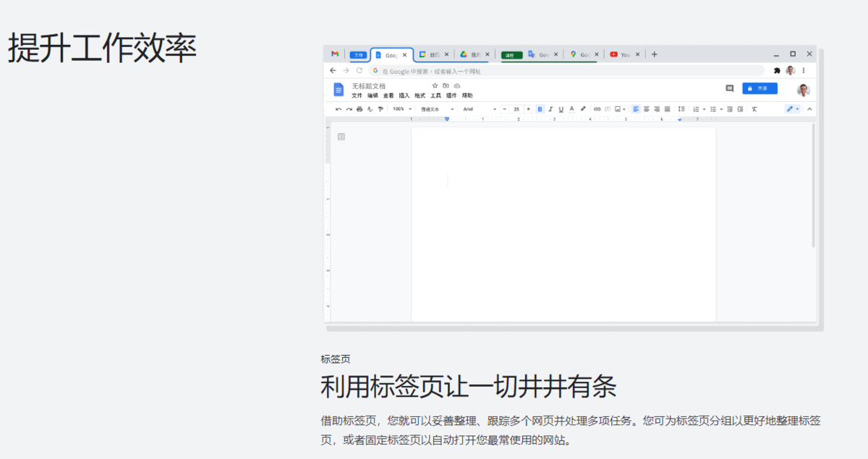Open the text color picker

(x=571, y=109)
